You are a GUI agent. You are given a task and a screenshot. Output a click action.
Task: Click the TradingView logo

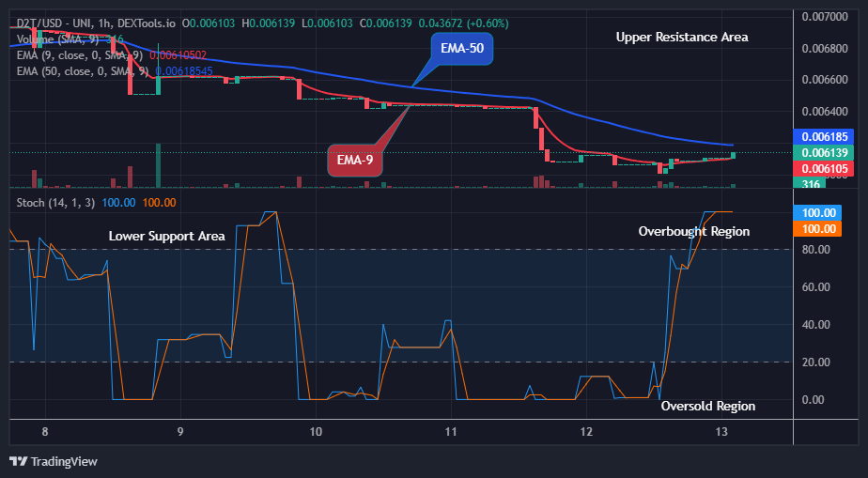tap(54, 461)
